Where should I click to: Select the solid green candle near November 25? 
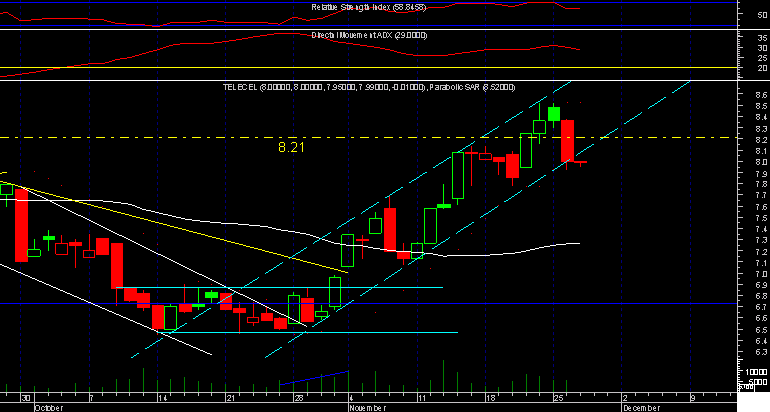(554, 113)
